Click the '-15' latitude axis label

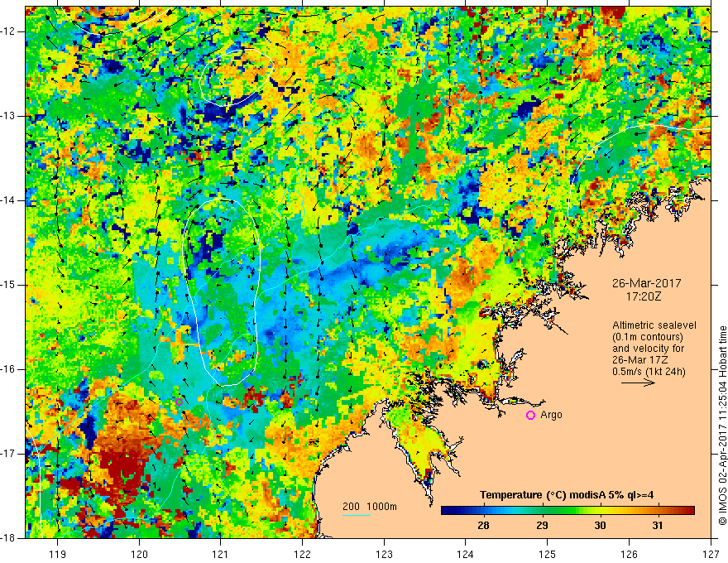click(9, 285)
